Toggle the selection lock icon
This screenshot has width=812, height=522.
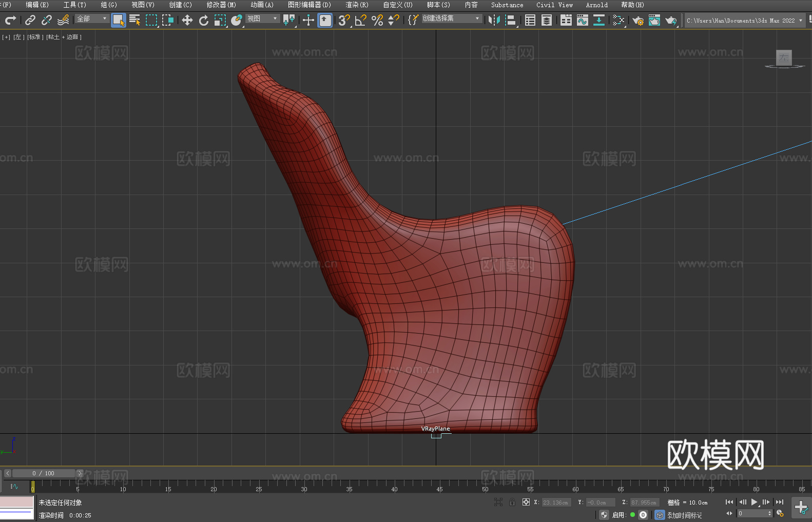click(512, 502)
